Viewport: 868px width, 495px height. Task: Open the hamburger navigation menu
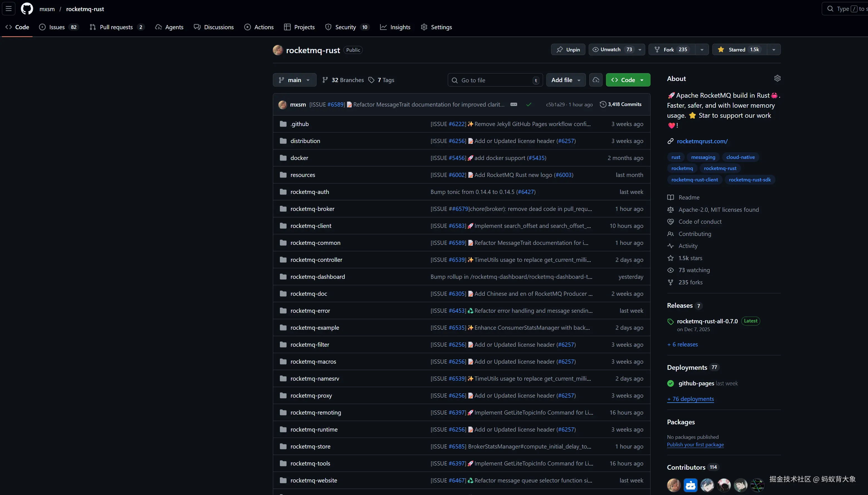click(x=9, y=9)
